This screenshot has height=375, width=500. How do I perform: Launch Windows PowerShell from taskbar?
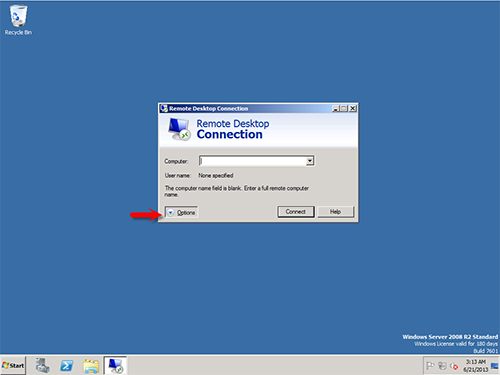point(67,366)
